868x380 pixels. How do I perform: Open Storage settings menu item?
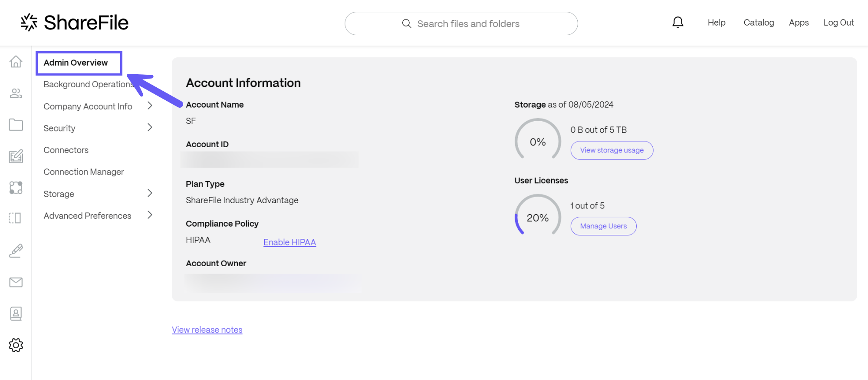[x=59, y=194]
